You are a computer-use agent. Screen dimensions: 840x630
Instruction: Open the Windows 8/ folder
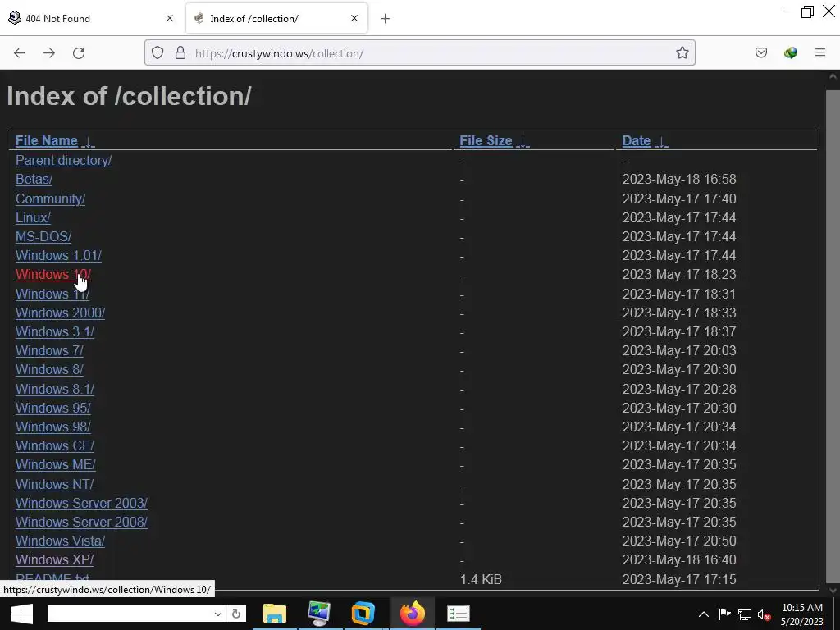click(x=50, y=369)
